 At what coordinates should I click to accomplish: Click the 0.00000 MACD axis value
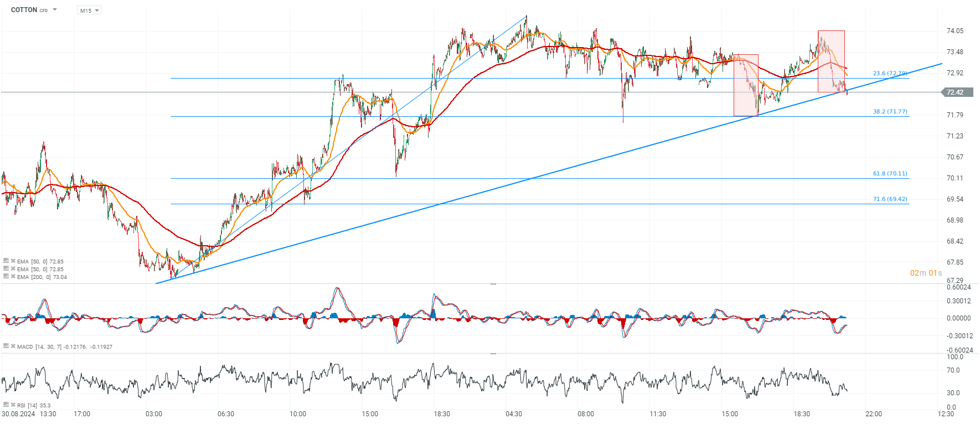(958, 318)
